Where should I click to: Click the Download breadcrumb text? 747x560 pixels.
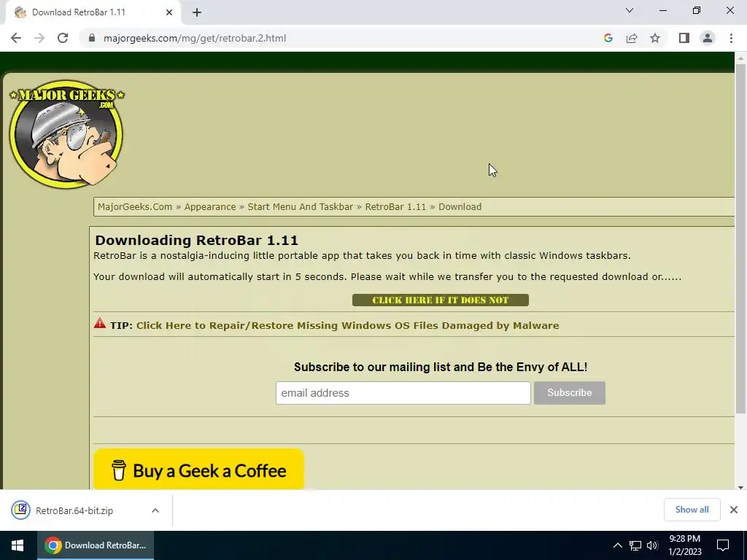[460, 206]
